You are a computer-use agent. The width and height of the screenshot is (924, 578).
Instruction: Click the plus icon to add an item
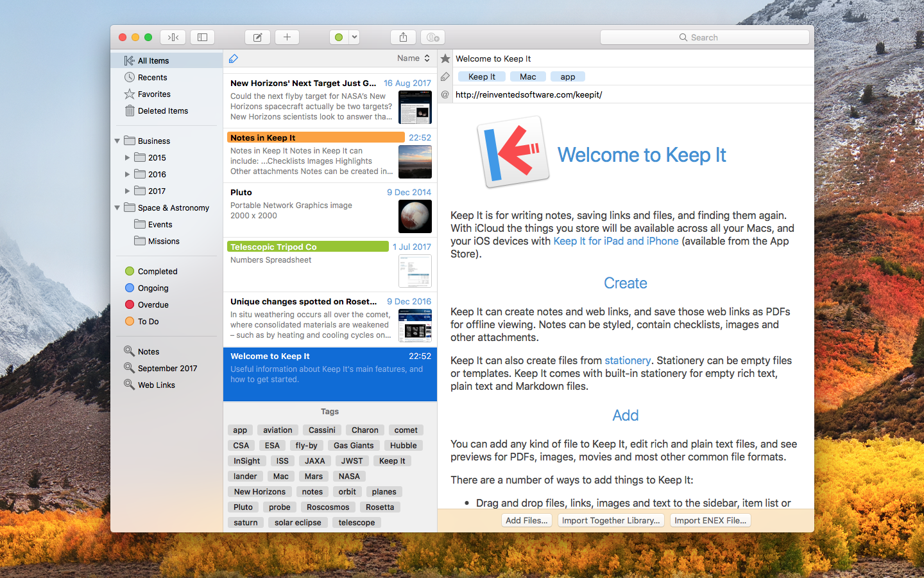[x=287, y=37]
